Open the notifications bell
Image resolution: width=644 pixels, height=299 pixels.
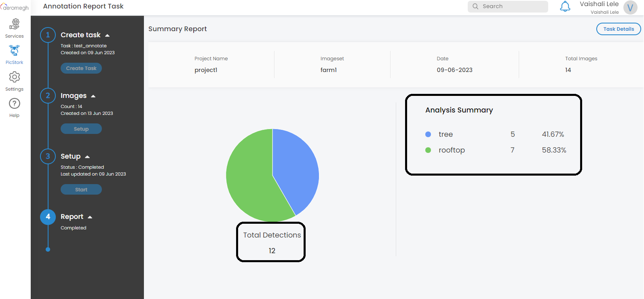[565, 6]
